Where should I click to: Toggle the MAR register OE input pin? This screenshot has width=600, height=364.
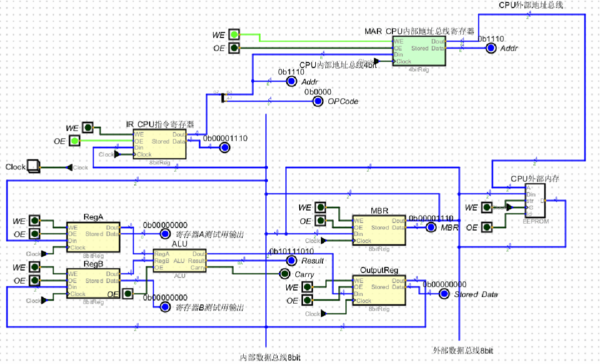pos(234,48)
